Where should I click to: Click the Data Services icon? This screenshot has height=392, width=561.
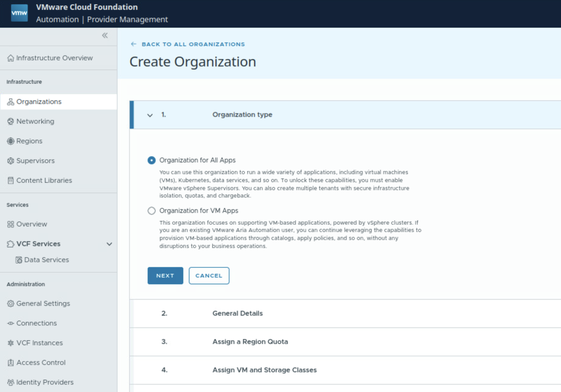[19, 260]
